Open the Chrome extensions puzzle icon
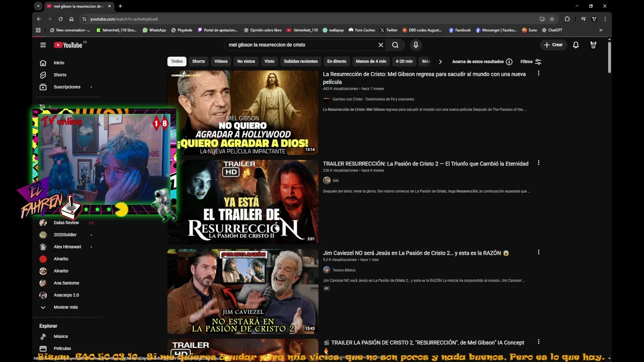 (567, 19)
